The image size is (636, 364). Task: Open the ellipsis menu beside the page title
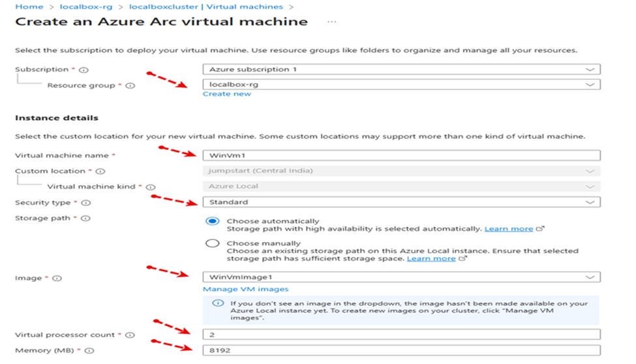point(332,22)
